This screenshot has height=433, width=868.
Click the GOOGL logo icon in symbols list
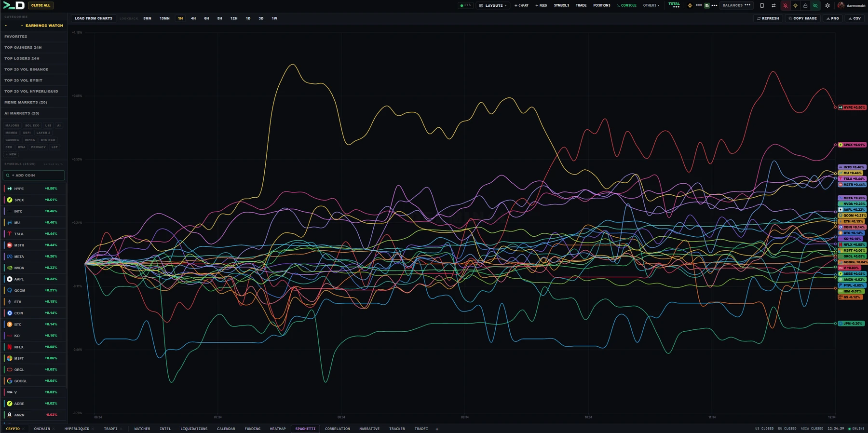click(x=10, y=381)
